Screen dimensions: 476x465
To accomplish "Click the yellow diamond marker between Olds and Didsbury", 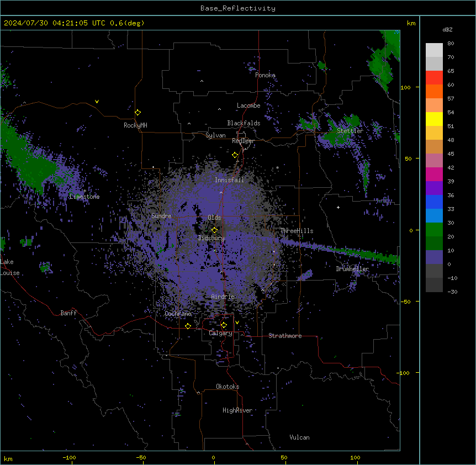I will pos(214,230).
